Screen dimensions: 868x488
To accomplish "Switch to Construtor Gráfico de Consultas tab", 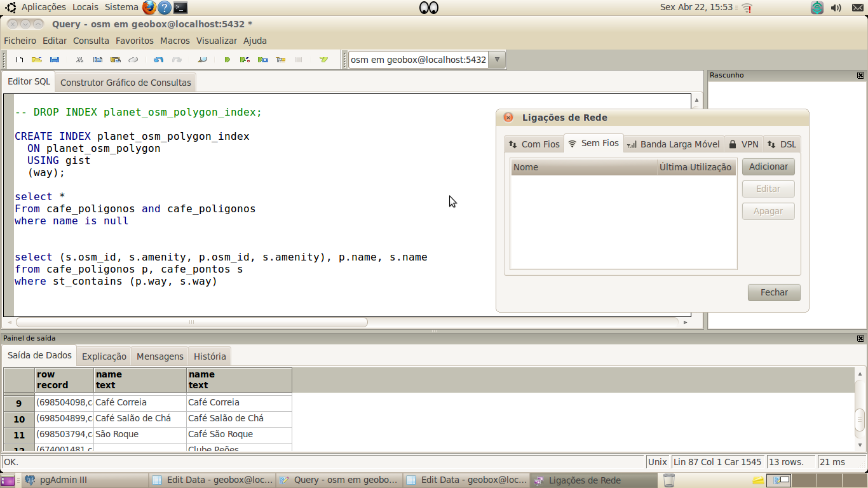I will [126, 83].
